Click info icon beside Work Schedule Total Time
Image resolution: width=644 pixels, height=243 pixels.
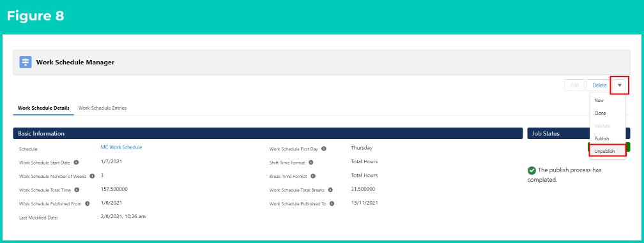point(77,189)
